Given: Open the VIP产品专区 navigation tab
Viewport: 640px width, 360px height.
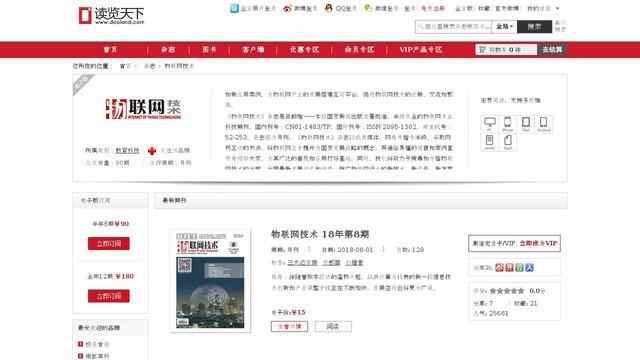Looking at the screenshot, I should point(420,49).
